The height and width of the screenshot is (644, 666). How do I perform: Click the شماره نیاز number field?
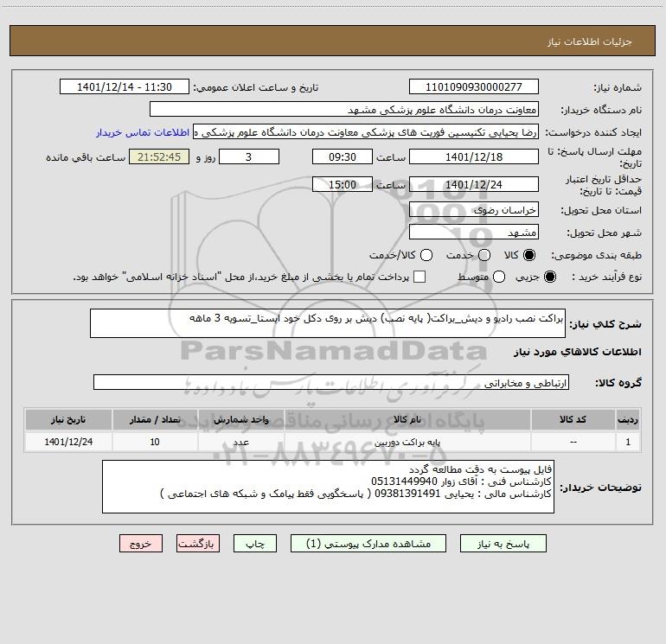click(x=474, y=86)
